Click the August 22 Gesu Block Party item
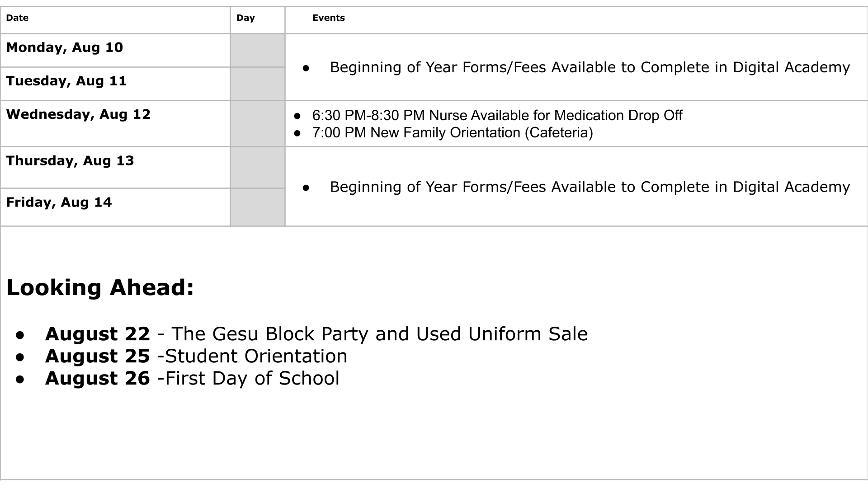The height and width of the screenshot is (488, 868). click(x=316, y=334)
